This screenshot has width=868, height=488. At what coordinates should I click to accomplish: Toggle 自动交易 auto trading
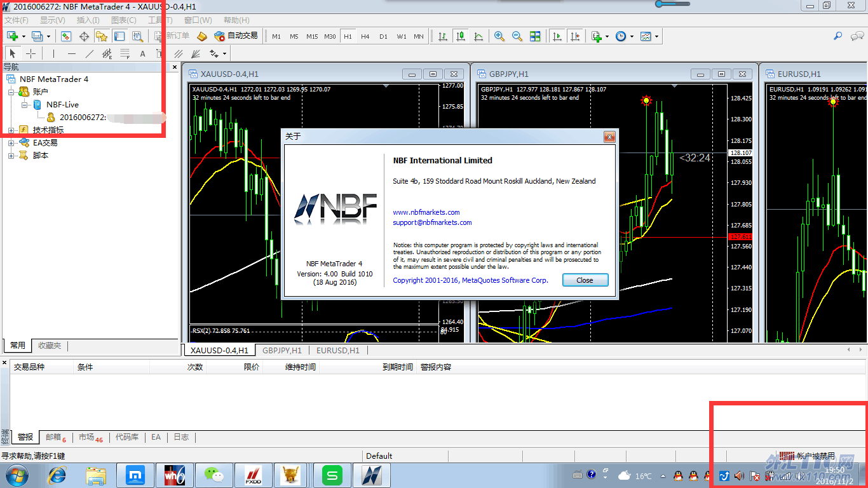pos(236,36)
